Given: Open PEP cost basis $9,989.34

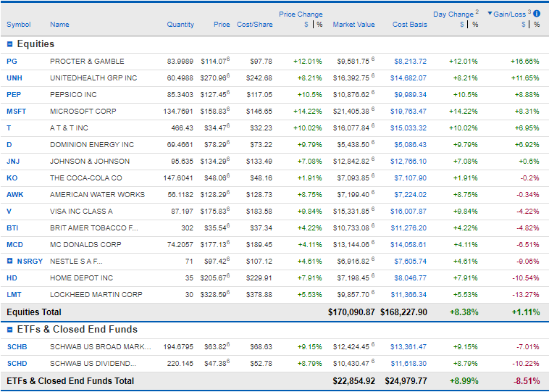Looking at the screenshot, I should click(x=411, y=95).
